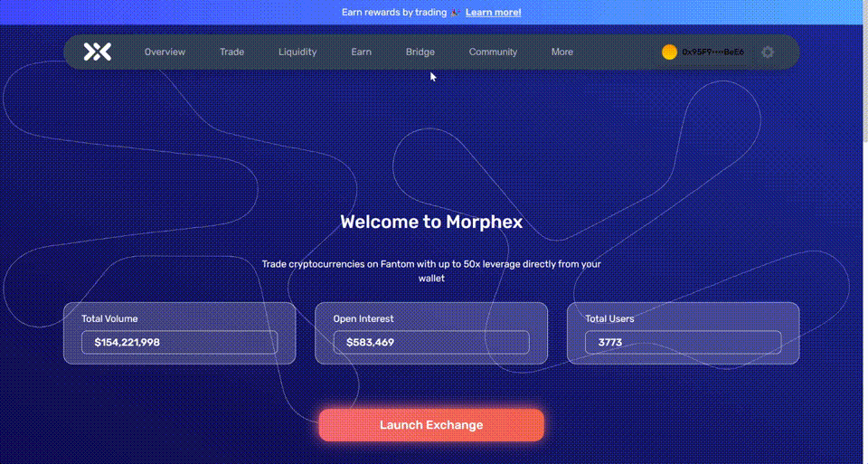Click the Morphex logo icon
Viewport: 868px width, 464px height.
(x=98, y=52)
